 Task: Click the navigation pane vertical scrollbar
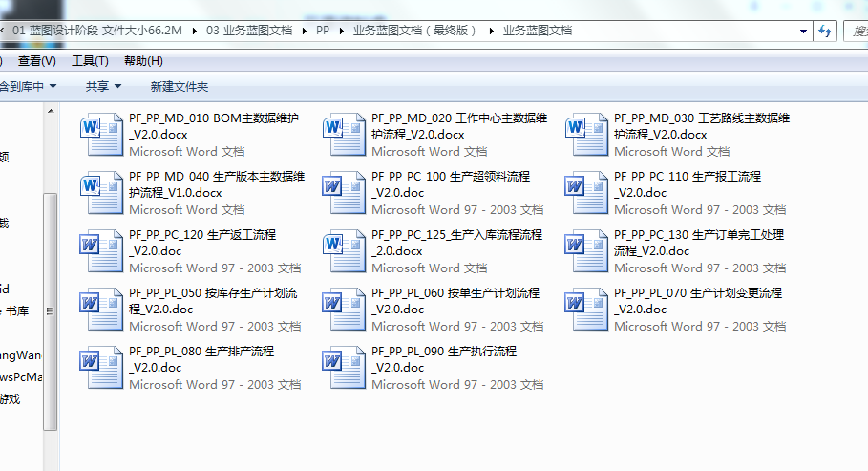coord(52,287)
